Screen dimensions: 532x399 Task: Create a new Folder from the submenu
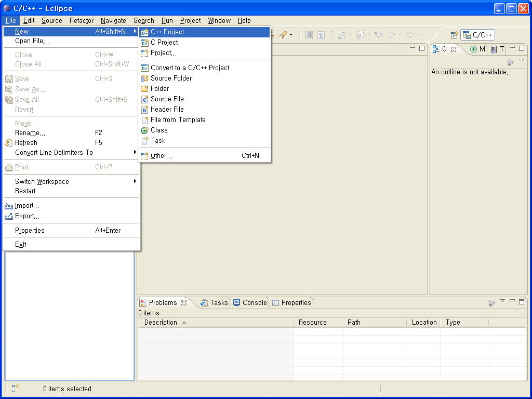coord(205,88)
